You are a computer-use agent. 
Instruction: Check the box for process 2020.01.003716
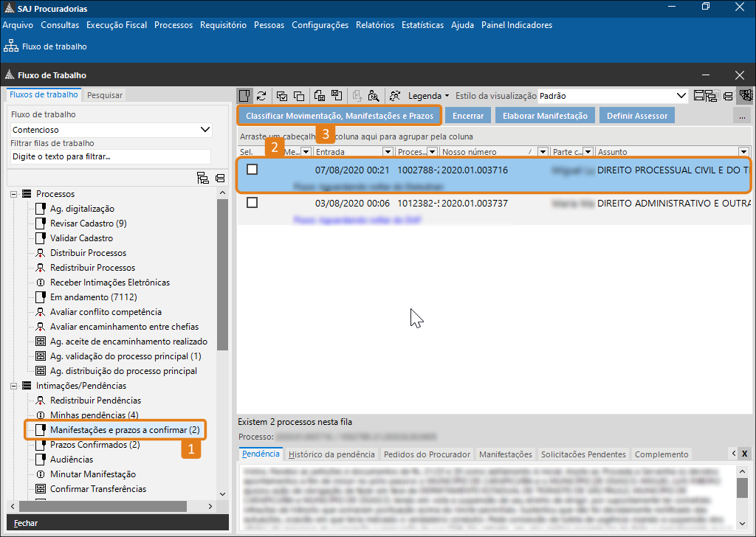(x=252, y=170)
